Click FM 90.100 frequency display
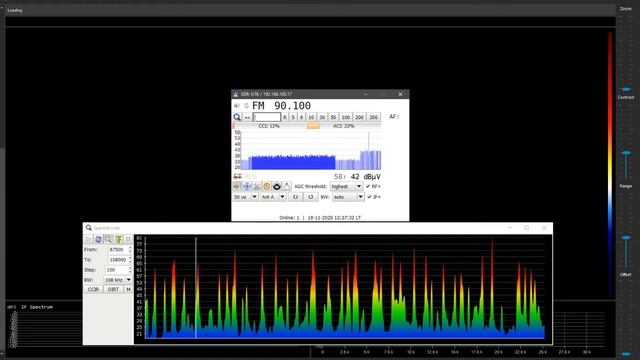This screenshot has width=640, height=360. pos(282,106)
